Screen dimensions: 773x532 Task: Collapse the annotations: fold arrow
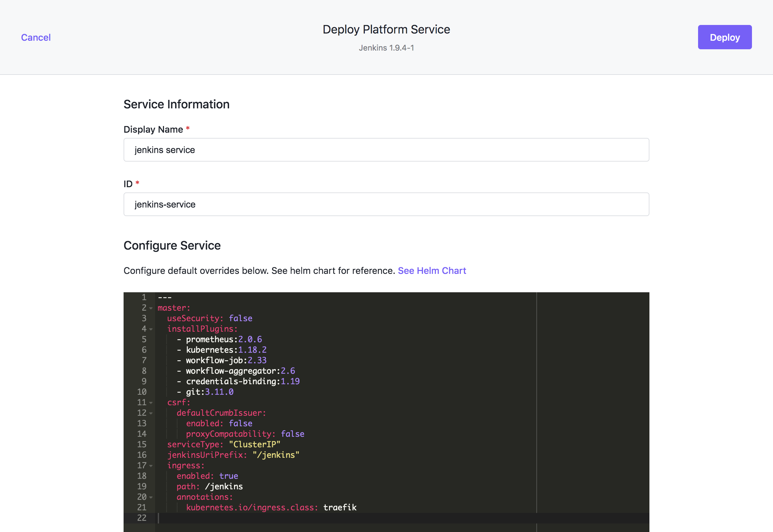pyautogui.click(x=151, y=497)
